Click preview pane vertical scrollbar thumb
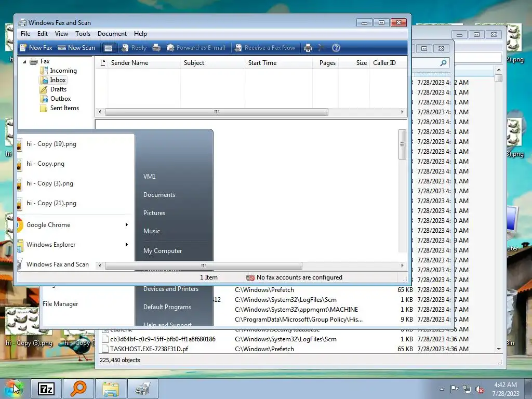This screenshot has height=399, width=532. coord(402,144)
